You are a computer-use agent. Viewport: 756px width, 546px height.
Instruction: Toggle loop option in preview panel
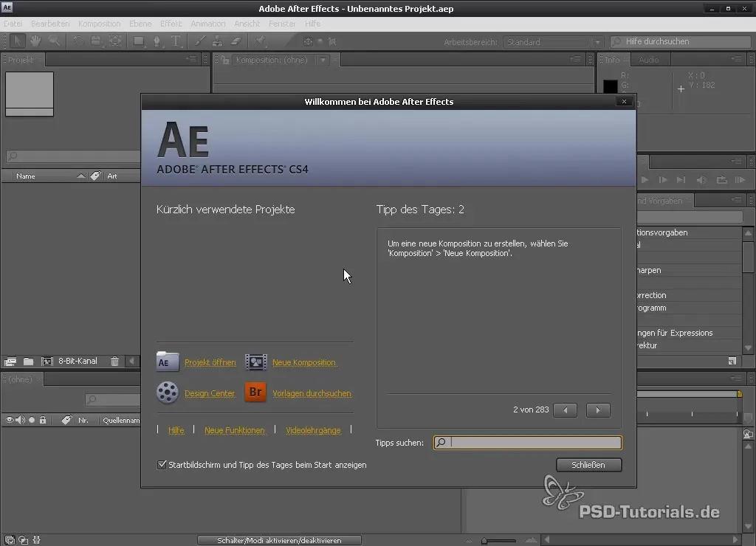[x=721, y=180]
